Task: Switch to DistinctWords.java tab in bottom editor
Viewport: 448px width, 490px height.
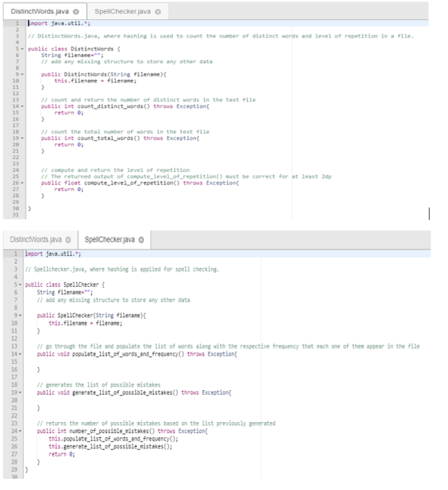Action: tap(36, 240)
